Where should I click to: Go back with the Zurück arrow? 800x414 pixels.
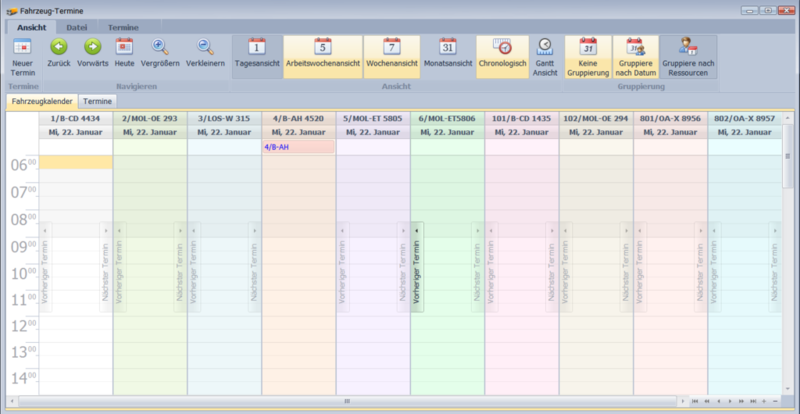58,53
